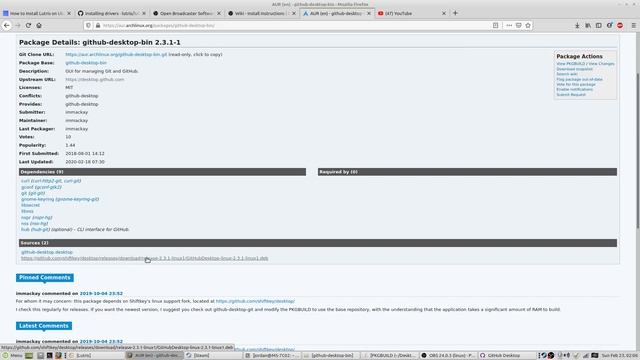Toggle reader view icon in address bar
Screen dimensions: 640x360
point(496,25)
